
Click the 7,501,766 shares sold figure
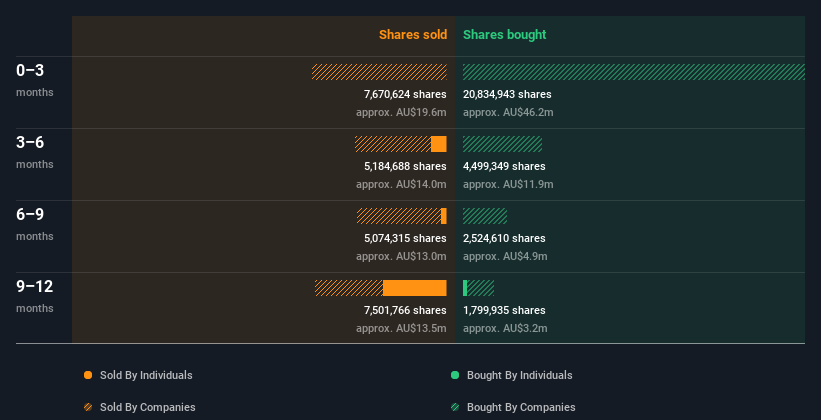(405, 310)
